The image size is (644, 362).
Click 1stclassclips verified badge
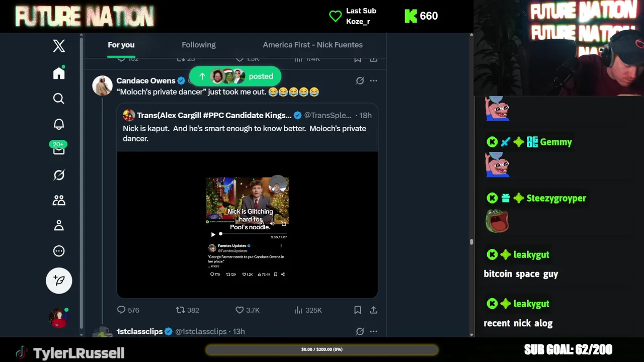click(x=169, y=331)
